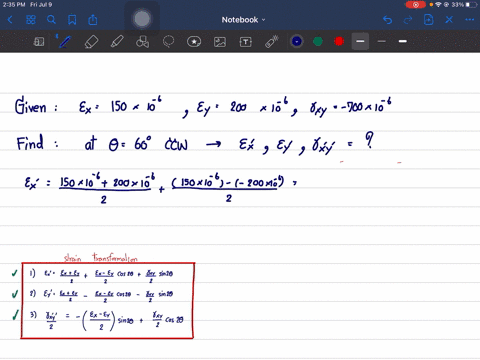Select the Text box tool

(x=246, y=42)
